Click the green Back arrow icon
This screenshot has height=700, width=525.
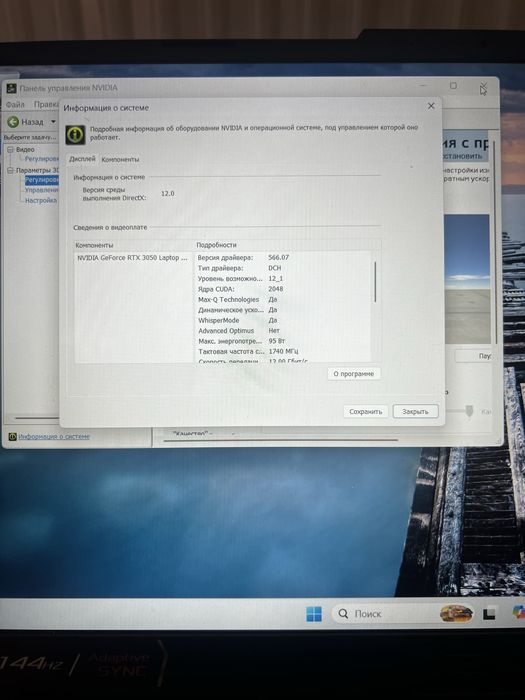(13, 121)
